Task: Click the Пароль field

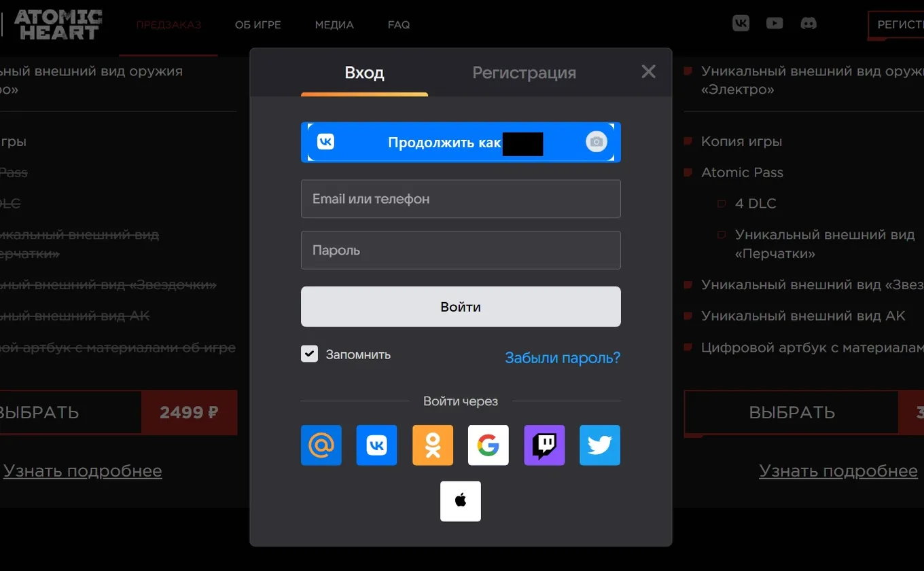Action: tap(461, 251)
